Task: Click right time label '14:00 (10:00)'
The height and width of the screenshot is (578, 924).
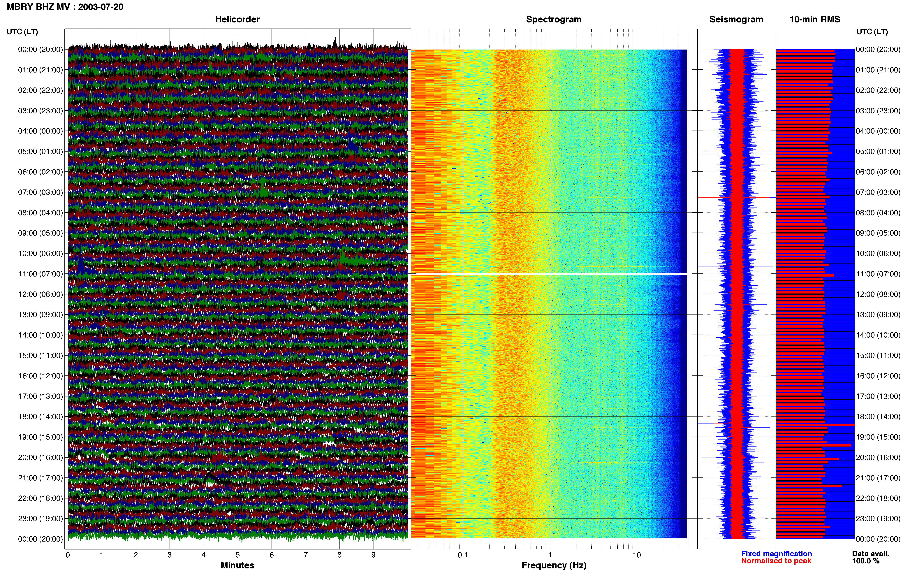Action: 878,335
